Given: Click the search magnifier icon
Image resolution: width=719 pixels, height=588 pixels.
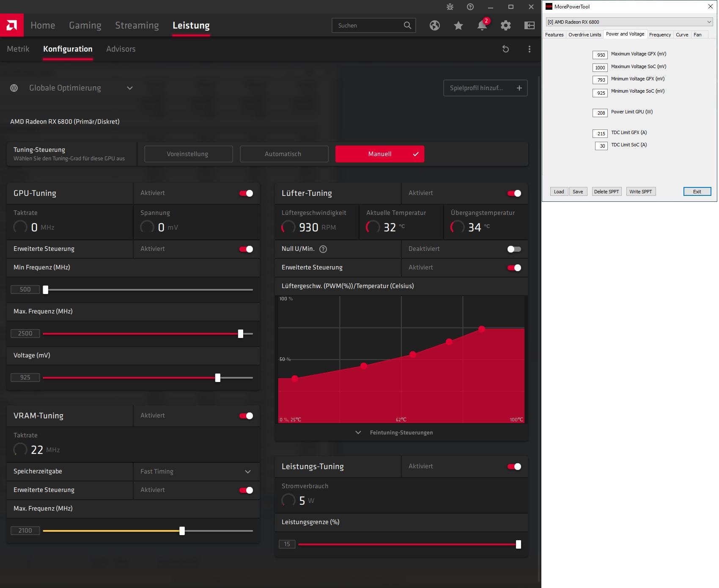Looking at the screenshot, I should click(x=407, y=25).
